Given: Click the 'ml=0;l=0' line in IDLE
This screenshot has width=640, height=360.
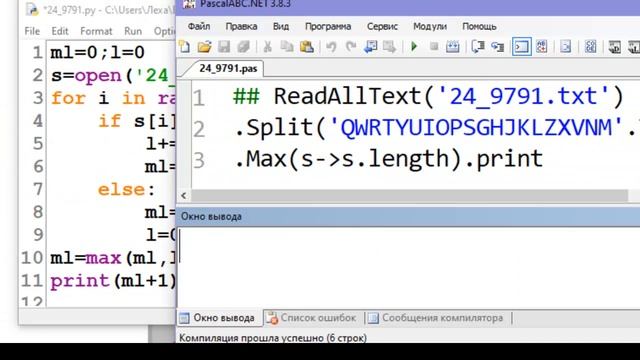Looking at the screenshot, I should (x=98, y=53).
